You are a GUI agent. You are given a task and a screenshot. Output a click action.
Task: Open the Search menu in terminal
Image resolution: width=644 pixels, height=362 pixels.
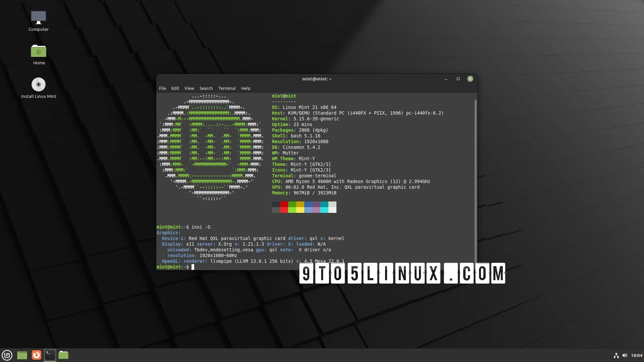click(206, 88)
